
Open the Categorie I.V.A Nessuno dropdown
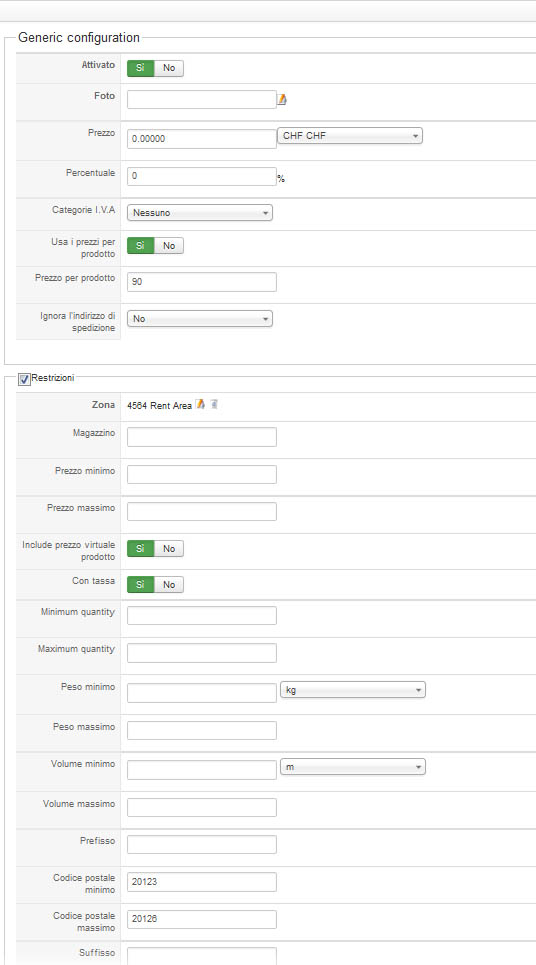(x=200, y=212)
